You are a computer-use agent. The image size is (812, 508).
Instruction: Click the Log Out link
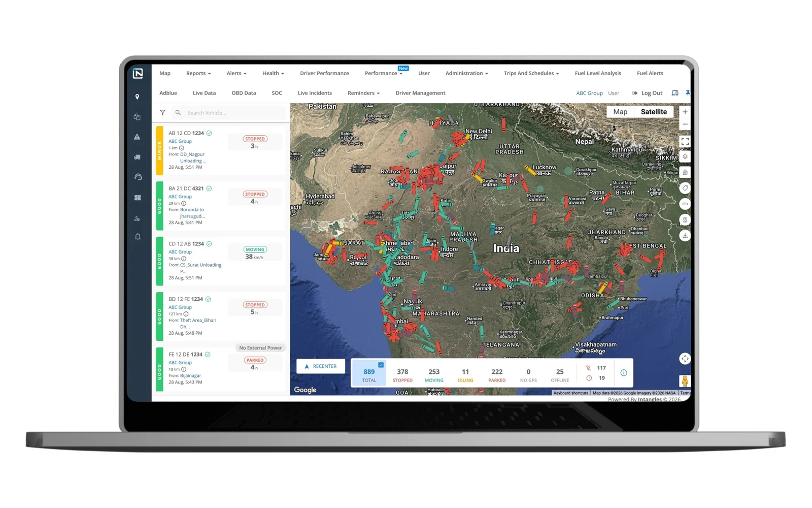[648, 93]
